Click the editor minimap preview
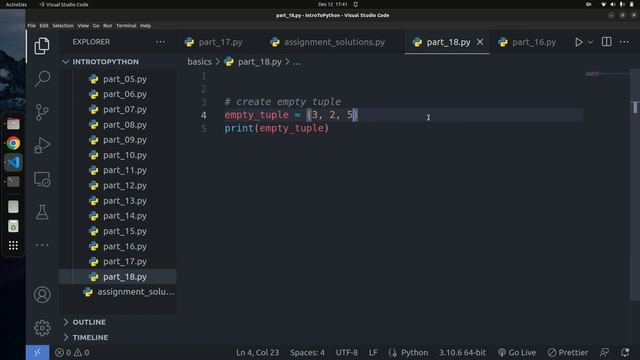Image resolution: width=640 pixels, height=360 pixels. (x=607, y=74)
